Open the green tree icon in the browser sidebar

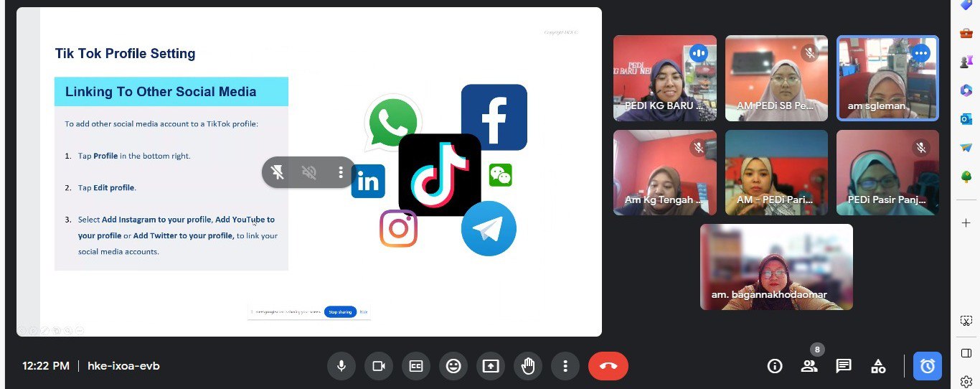[x=966, y=177]
